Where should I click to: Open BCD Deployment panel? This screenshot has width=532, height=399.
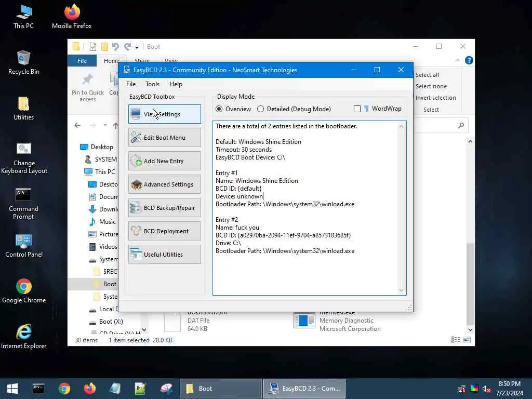[165, 231]
